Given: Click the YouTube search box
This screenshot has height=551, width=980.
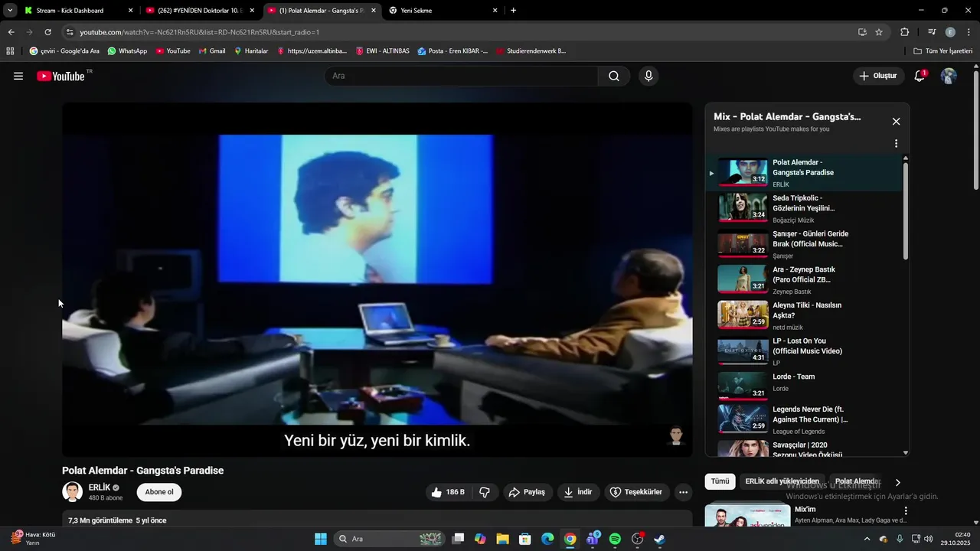Looking at the screenshot, I should pyautogui.click(x=462, y=76).
